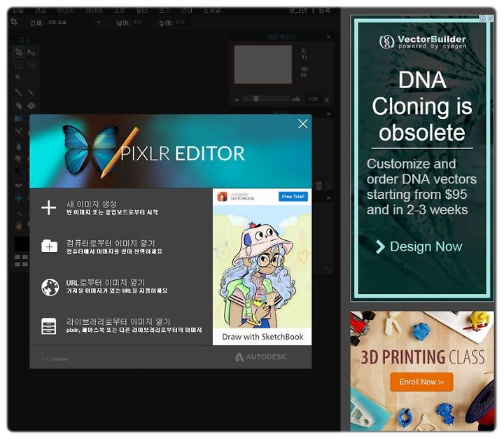Screen dimensions: 504x439
Task: Click the trash icon in Layers panel
Action: (319, 185)
